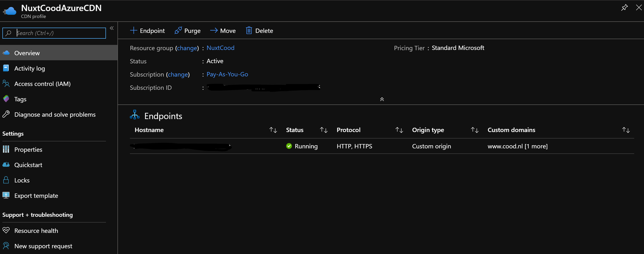Click the sort arrows after Custom domains
This screenshot has width=644, height=254.
(626, 130)
